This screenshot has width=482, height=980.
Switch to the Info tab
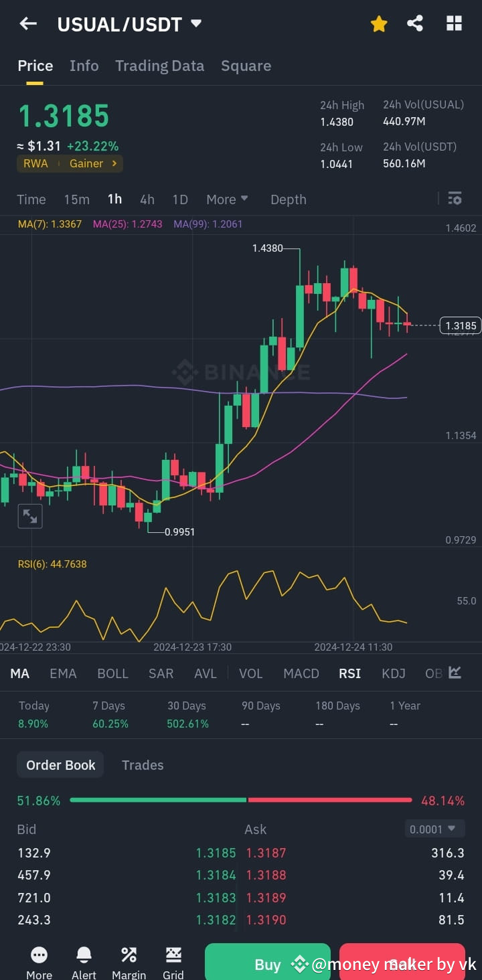(x=84, y=66)
